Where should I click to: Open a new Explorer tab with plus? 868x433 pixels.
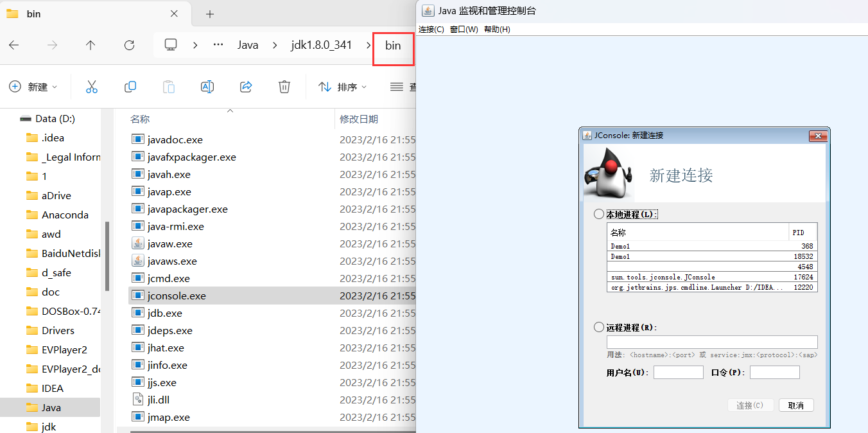(209, 14)
